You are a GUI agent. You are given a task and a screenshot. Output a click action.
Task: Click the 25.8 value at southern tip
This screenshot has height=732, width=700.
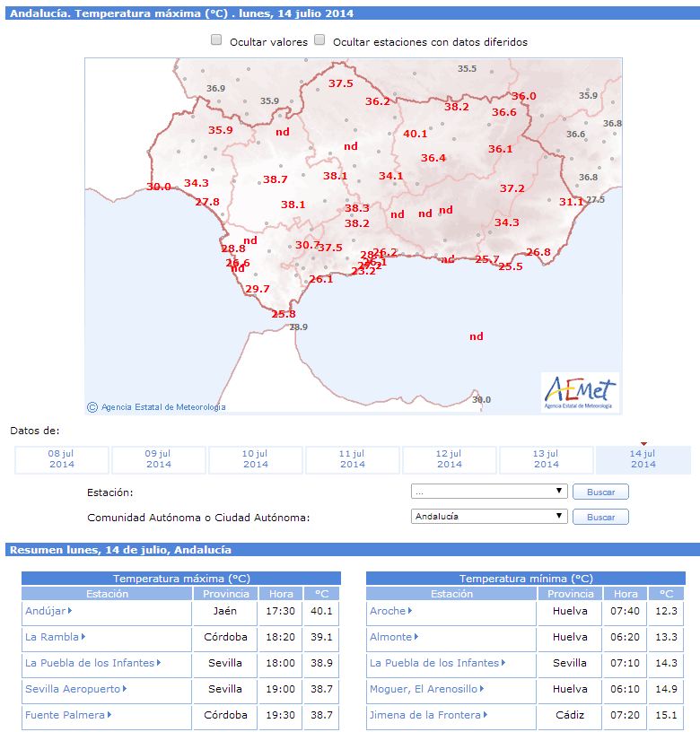pos(284,314)
